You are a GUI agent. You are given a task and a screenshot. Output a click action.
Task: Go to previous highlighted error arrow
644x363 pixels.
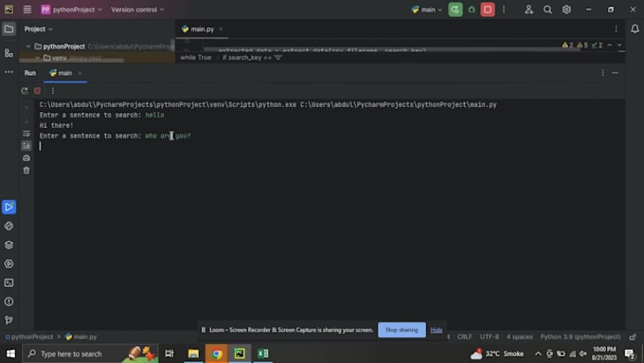click(x=610, y=45)
